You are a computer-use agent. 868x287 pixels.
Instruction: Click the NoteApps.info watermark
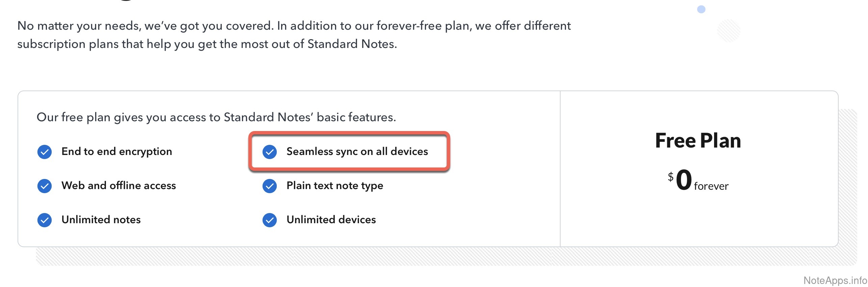coord(835,280)
